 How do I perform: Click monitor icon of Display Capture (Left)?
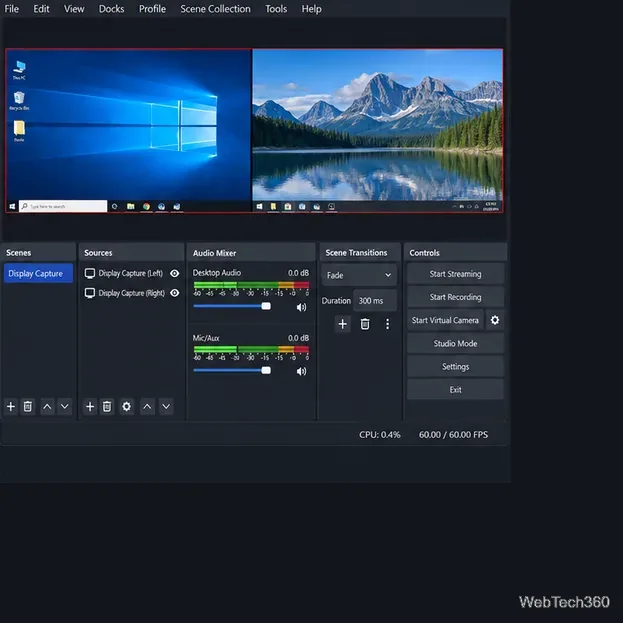pyautogui.click(x=90, y=273)
